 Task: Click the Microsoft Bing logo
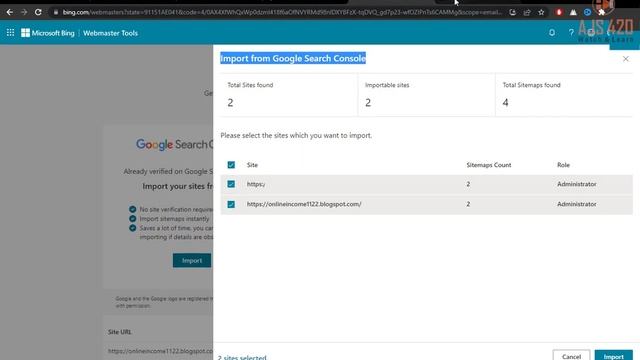point(48,33)
